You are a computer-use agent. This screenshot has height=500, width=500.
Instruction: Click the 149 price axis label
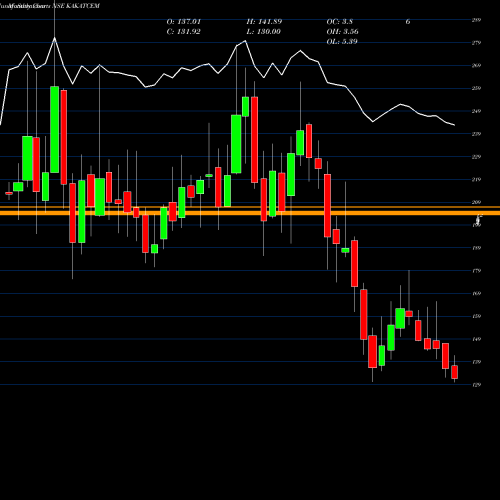point(476,339)
